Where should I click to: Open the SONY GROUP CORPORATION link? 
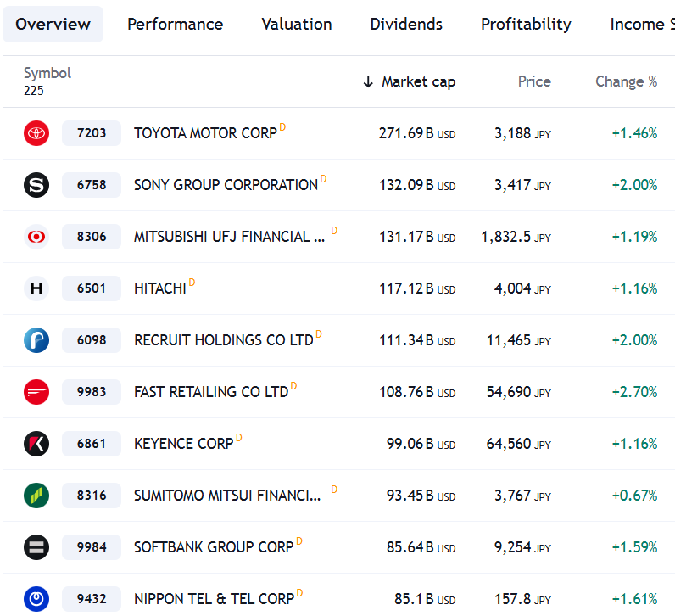click(x=226, y=185)
